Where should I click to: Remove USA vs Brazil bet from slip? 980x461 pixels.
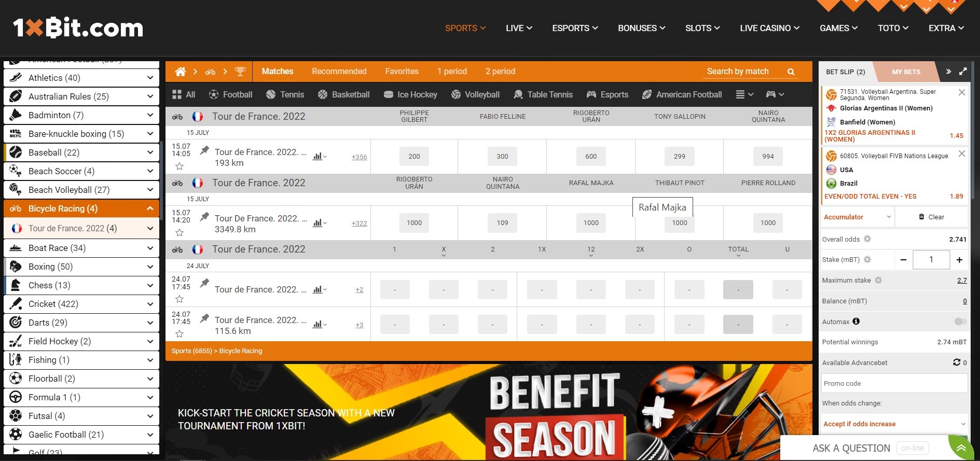pos(962,153)
